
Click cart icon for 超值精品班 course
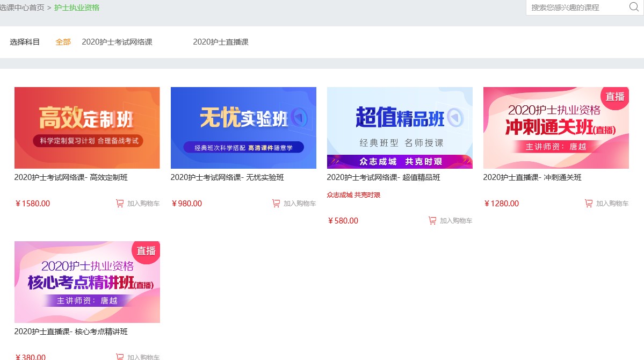[x=432, y=221]
